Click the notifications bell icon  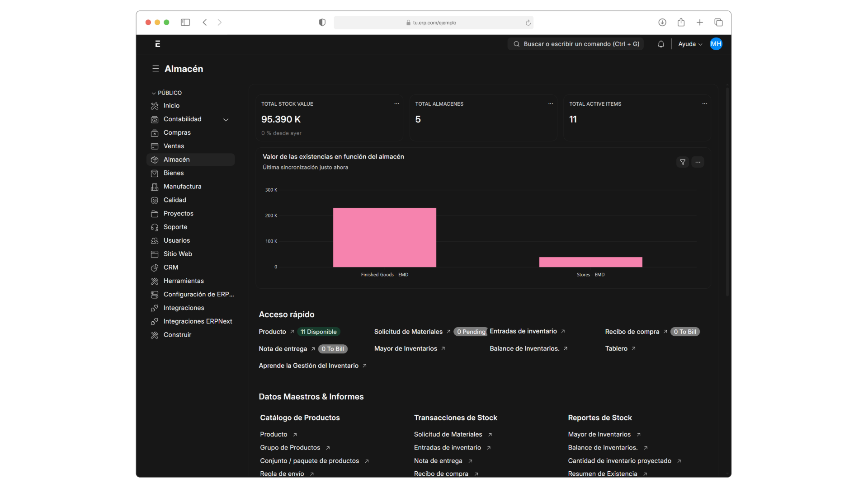[661, 44]
